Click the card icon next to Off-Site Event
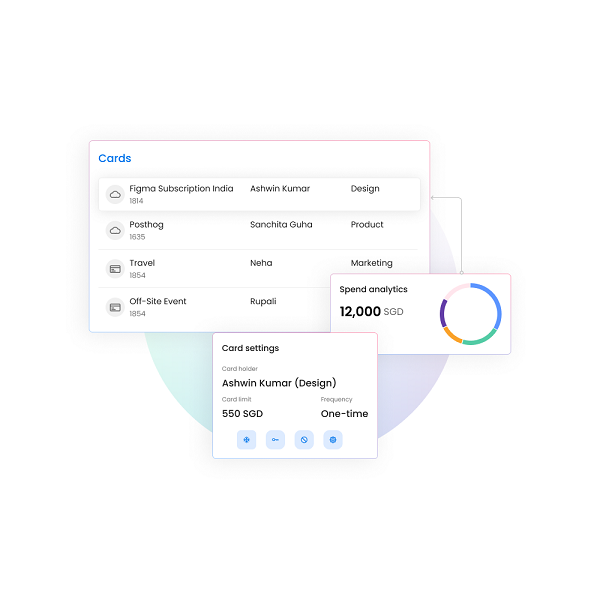The image size is (600, 600). 115,307
